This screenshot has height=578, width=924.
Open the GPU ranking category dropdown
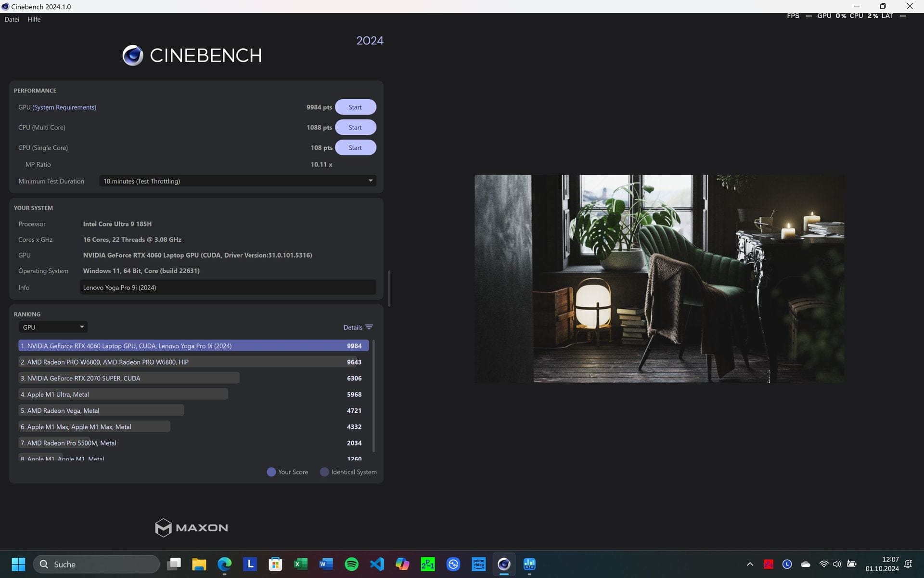(53, 327)
